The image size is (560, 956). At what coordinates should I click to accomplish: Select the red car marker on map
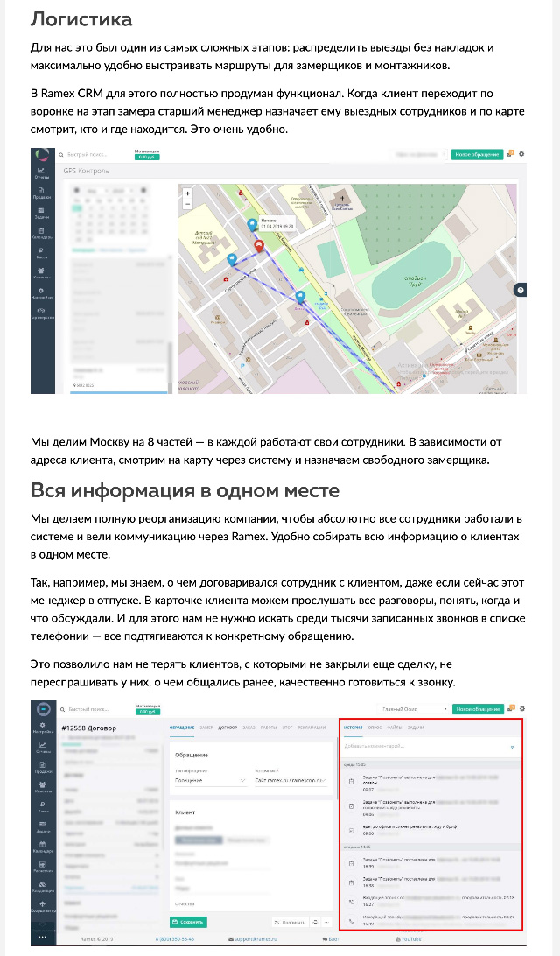coord(259,246)
